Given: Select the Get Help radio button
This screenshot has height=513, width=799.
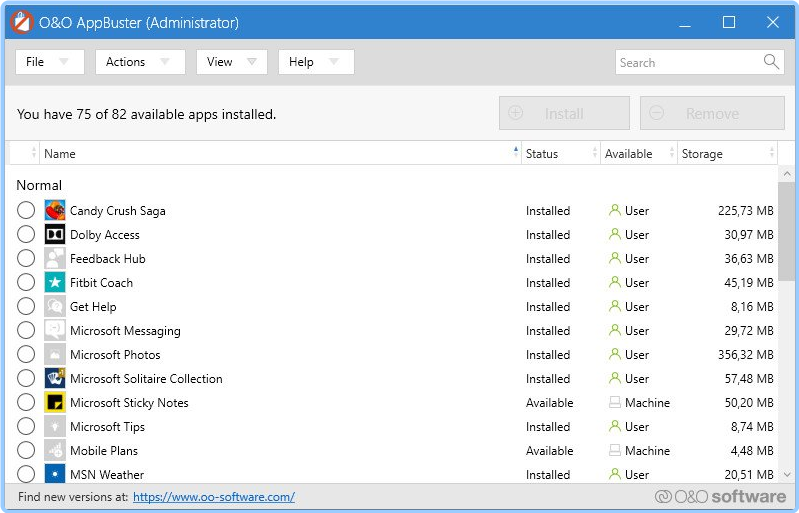Looking at the screenshot, I should tap(26, 307).
